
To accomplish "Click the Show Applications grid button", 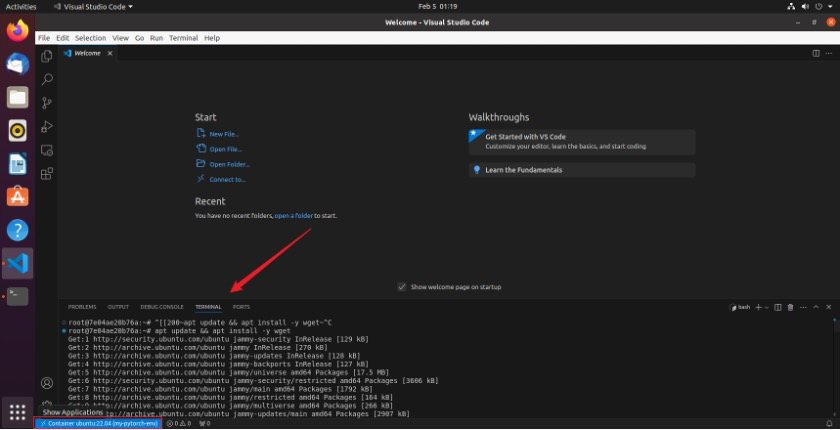I will (18, 412).
